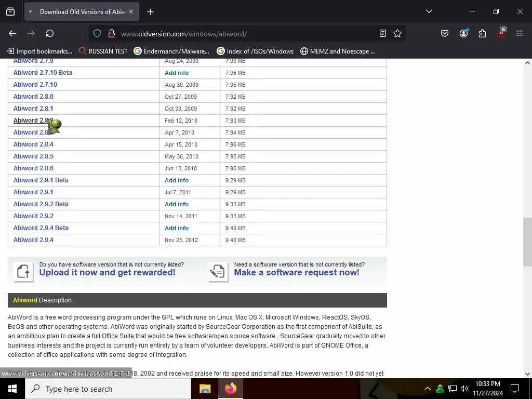Open Abiword 2.8.6 link
The image size is (532, 399).
[33, 168]
